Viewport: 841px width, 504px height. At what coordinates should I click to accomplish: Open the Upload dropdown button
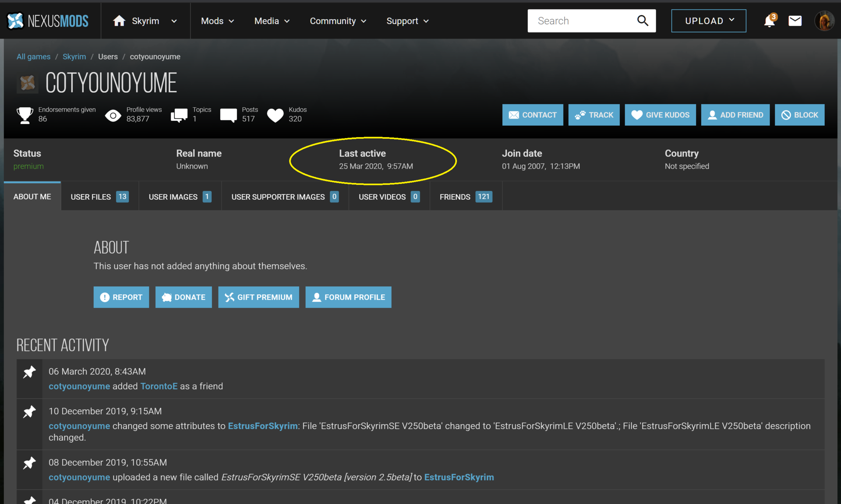click(709, 21)
